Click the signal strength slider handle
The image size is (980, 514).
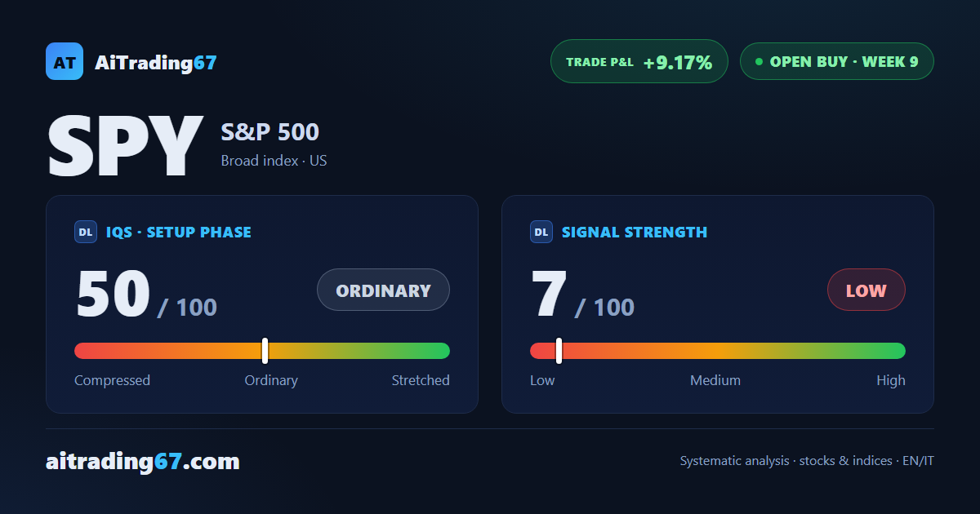pos(559,351)
